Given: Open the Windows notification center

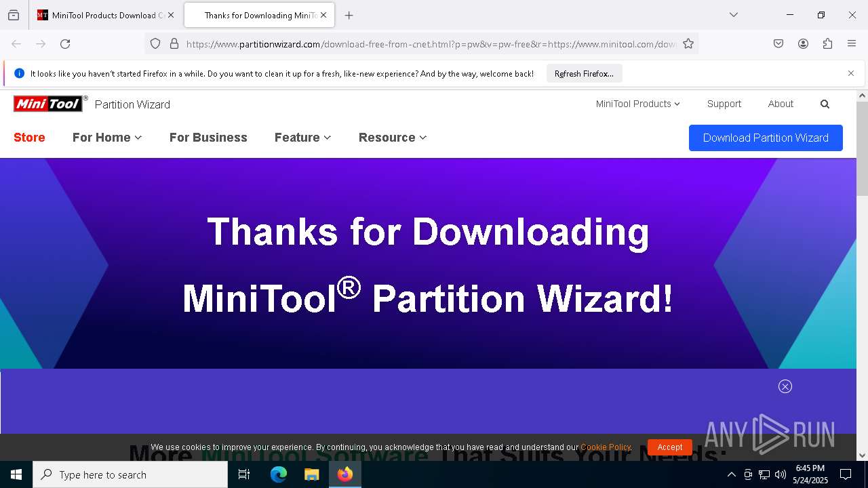Looking at the screenshot, I should click(846, 474).
